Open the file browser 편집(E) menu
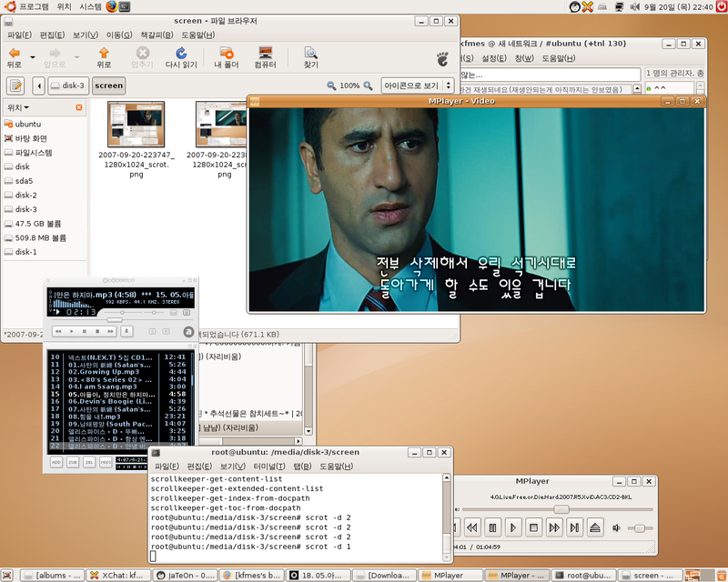728x582 pixels. pos(52,35)
